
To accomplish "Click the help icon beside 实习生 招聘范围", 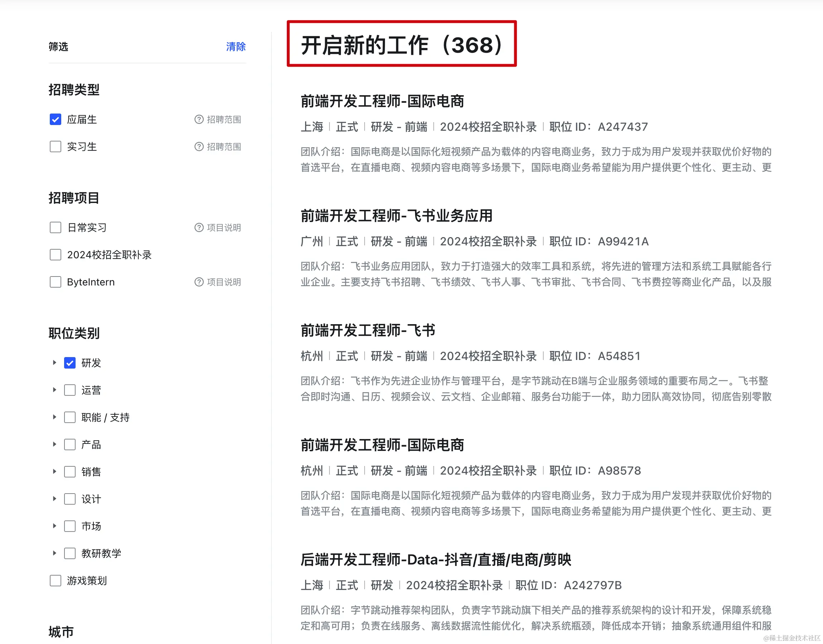I will 199,146.
